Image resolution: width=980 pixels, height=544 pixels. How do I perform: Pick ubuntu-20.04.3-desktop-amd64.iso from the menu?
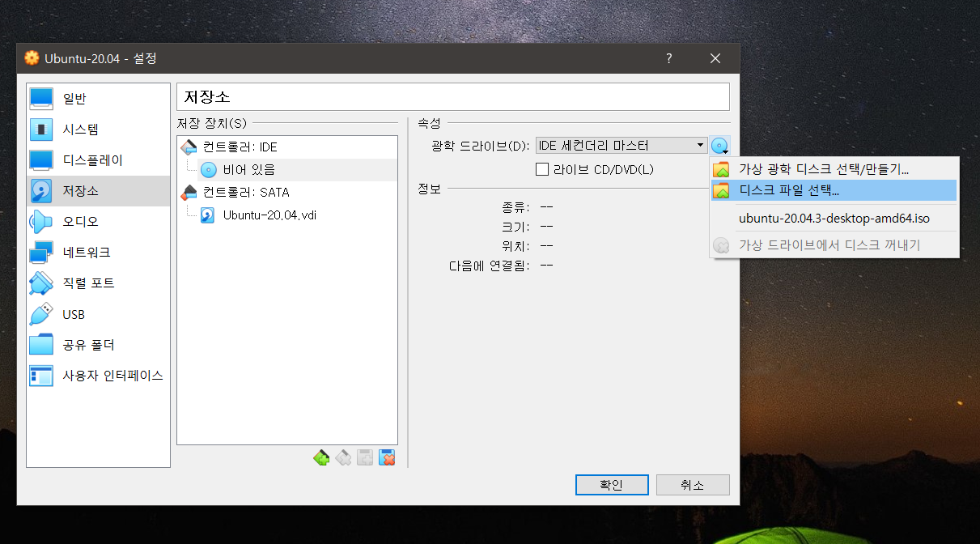pos(834,219)
